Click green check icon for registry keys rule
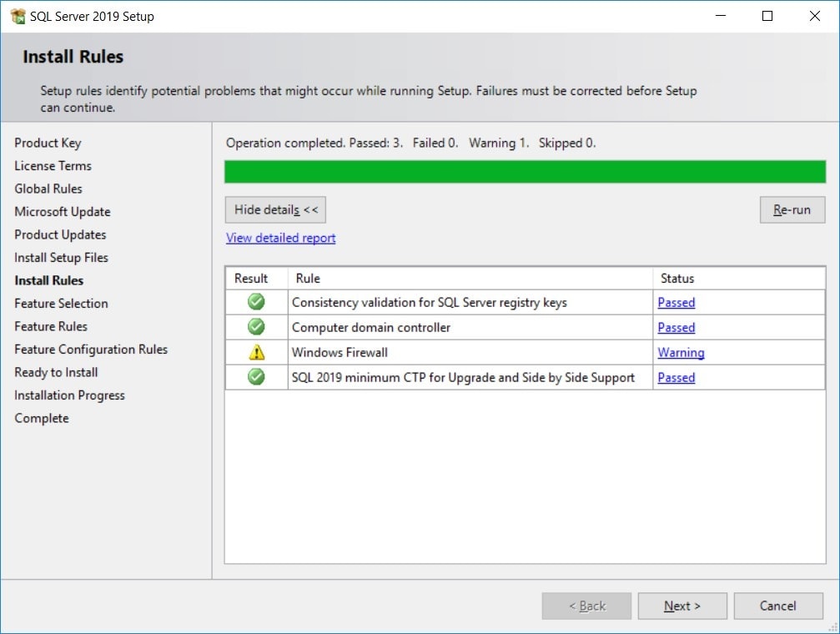Screen dimensions: 840x634 pyautogui.click(x=256, y=302)
